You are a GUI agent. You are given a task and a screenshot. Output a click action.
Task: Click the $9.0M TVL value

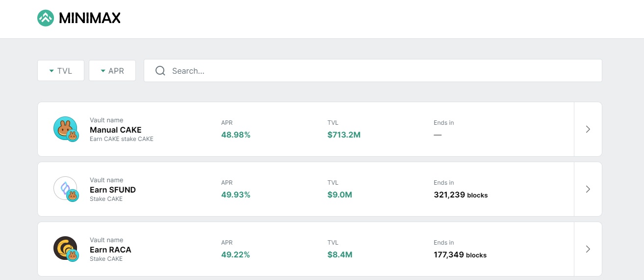340,195
